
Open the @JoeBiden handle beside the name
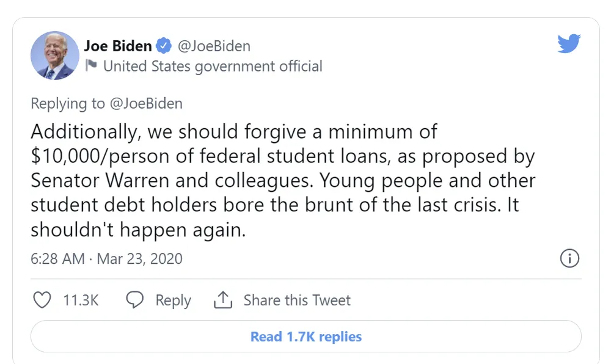pos(214,46)
